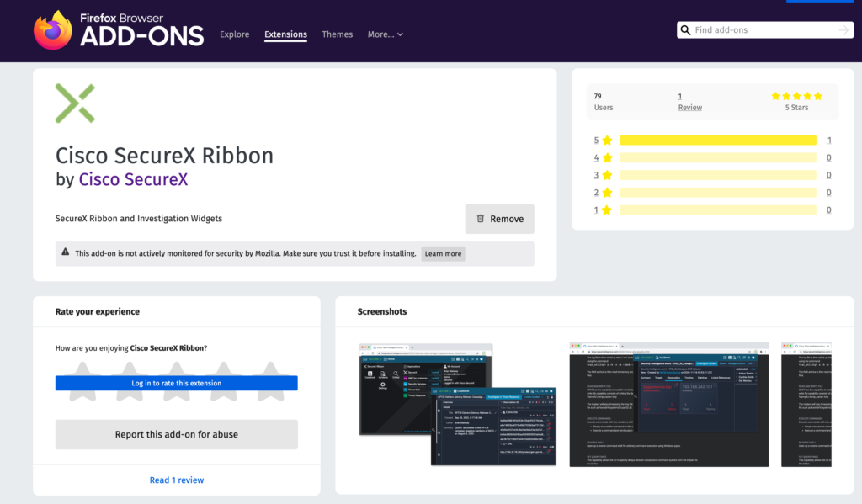Expand the More… dropdown menu
The height and width of the screenshot is (504, 862).
coord(385,34)
